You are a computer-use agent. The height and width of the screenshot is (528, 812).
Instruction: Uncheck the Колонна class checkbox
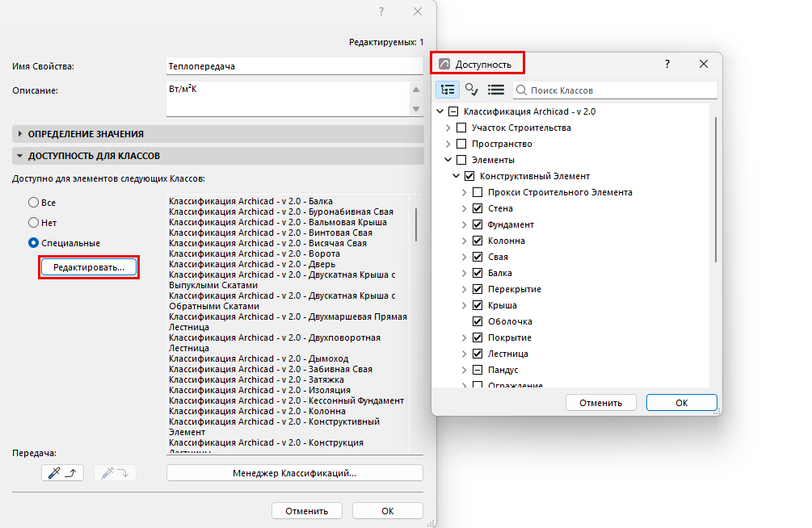click(x=478, y=241)
